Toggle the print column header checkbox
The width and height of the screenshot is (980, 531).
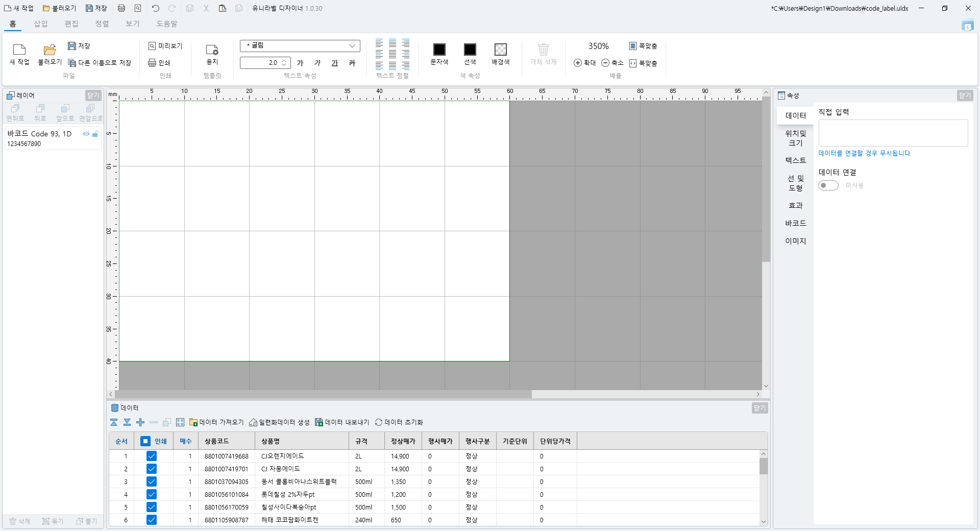click(x=145, y=441)
